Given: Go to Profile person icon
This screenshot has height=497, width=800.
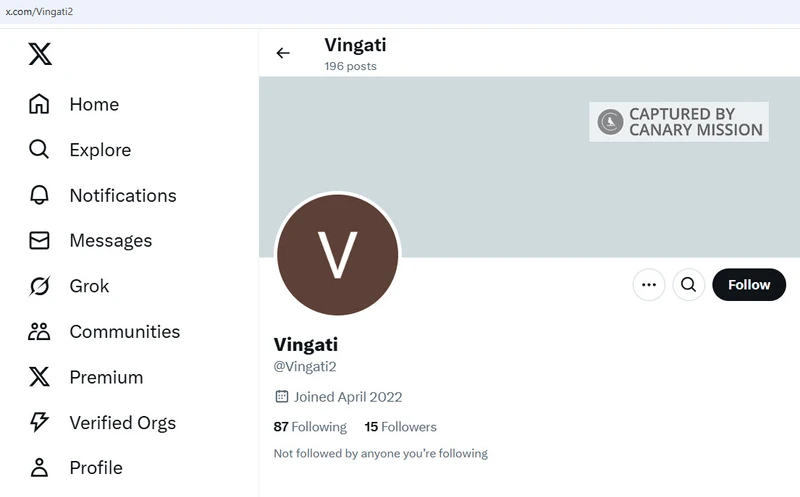Looking at the screenshot, I should (39, 467).
